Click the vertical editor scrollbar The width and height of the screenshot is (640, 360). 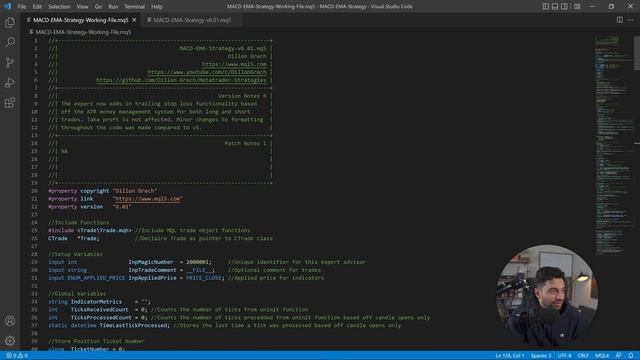pos(637,53)
